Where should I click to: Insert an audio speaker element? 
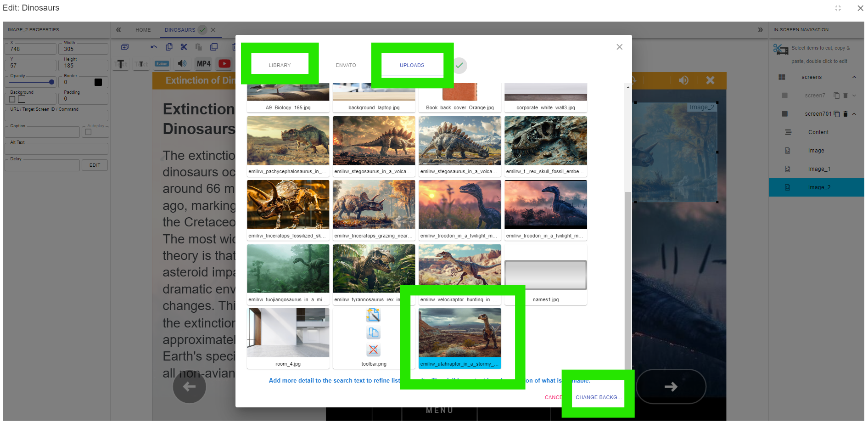click(182, 63)
